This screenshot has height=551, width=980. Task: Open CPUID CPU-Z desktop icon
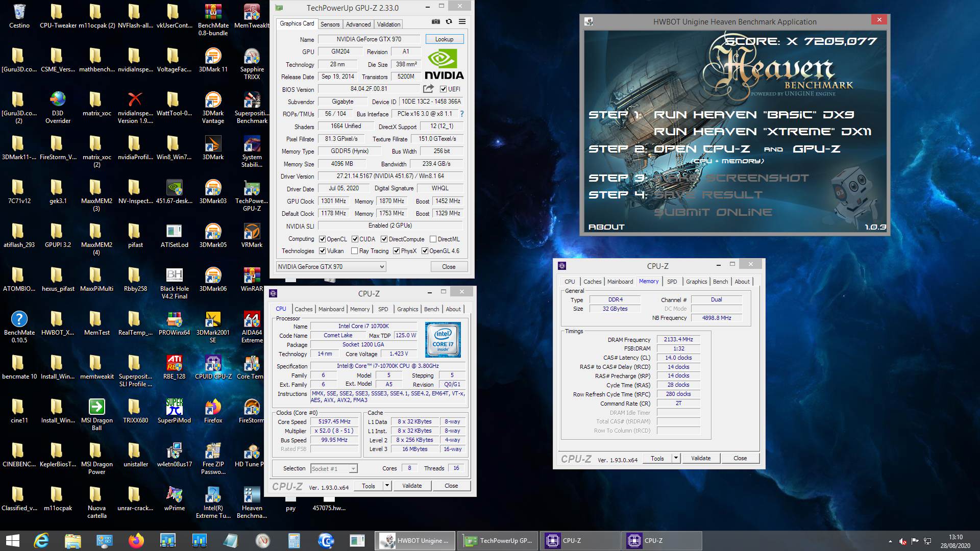coord(213,367)
